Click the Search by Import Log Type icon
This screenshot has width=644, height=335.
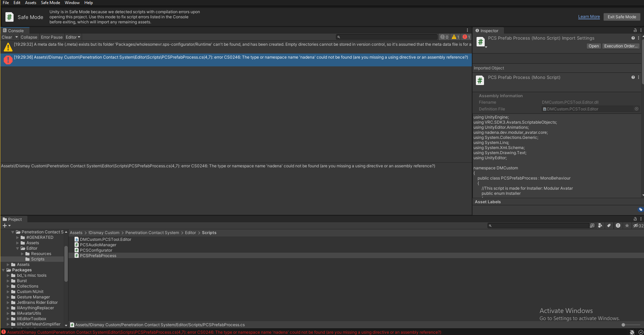point(618,226)
